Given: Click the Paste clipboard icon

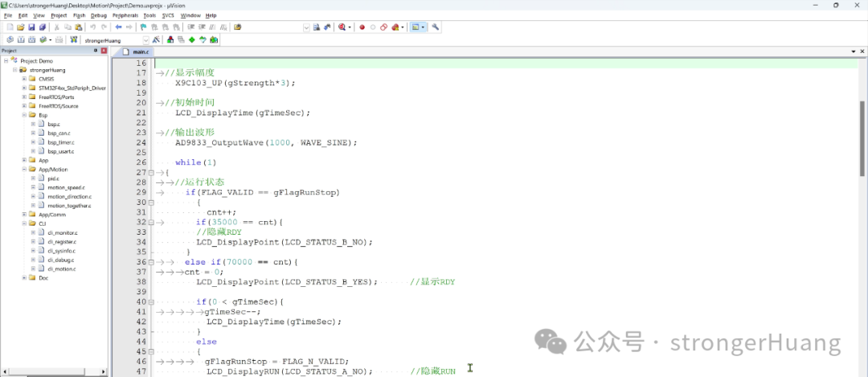Looking at the screenshot, I should coord(78,27).
